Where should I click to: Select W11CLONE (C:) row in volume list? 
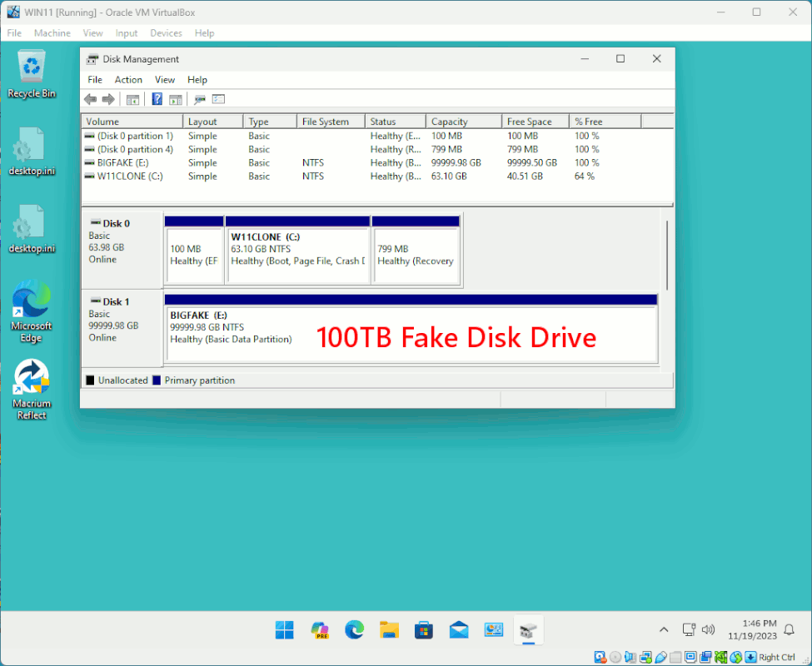click(x=377, y=176)
